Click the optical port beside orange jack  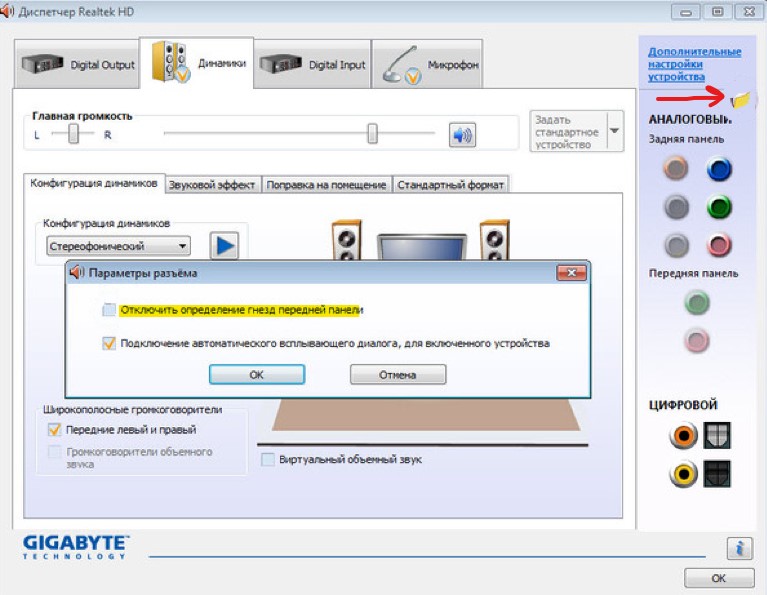coord(717,435)
